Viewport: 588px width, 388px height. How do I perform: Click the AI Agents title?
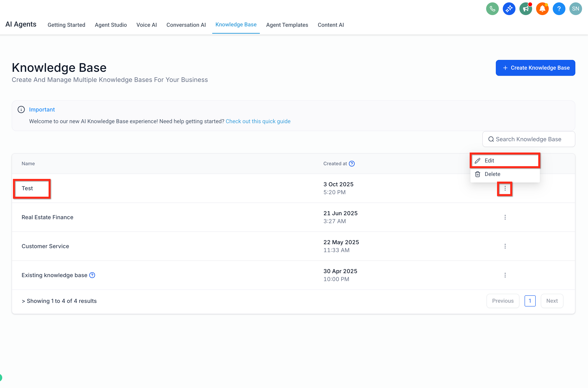point(21,24)
